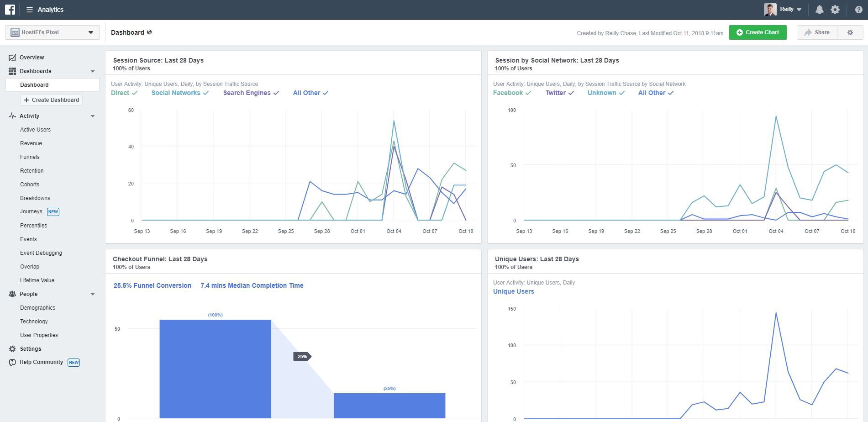Click the pixel code icon beside HostiFi's Pixel
Screen dimensions: 868x422
(x=15, y=32)
